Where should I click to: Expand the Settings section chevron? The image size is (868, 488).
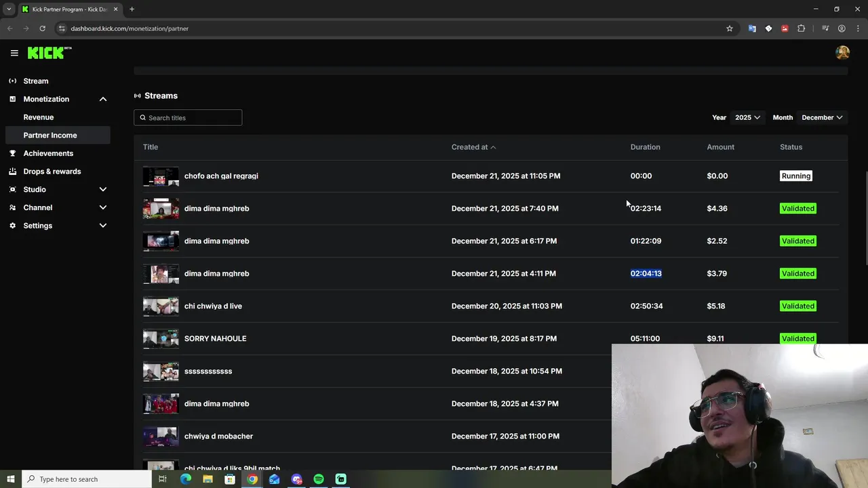pyautogui.click(x=103, y=226)
